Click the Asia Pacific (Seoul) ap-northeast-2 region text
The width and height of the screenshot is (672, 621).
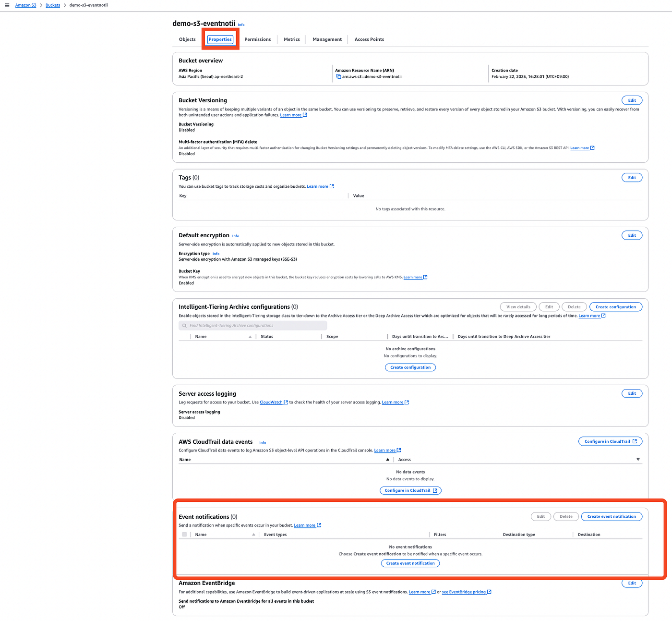click(211, 76)
